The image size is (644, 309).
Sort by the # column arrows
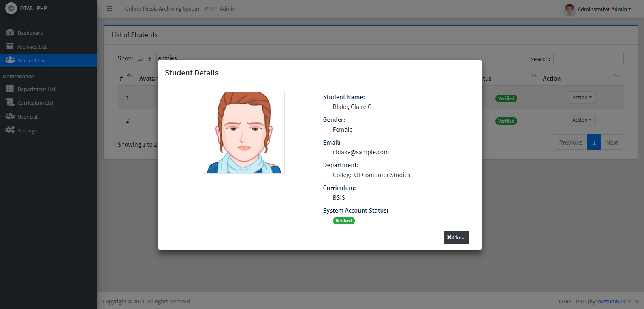point(130,76)
